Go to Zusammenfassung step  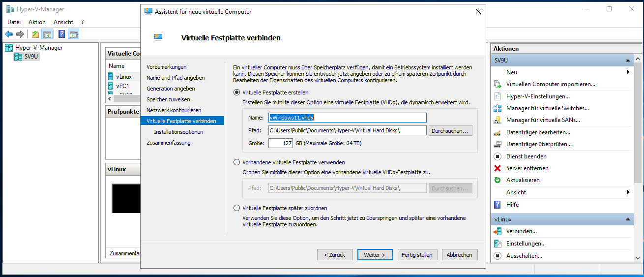pos(169,143)
